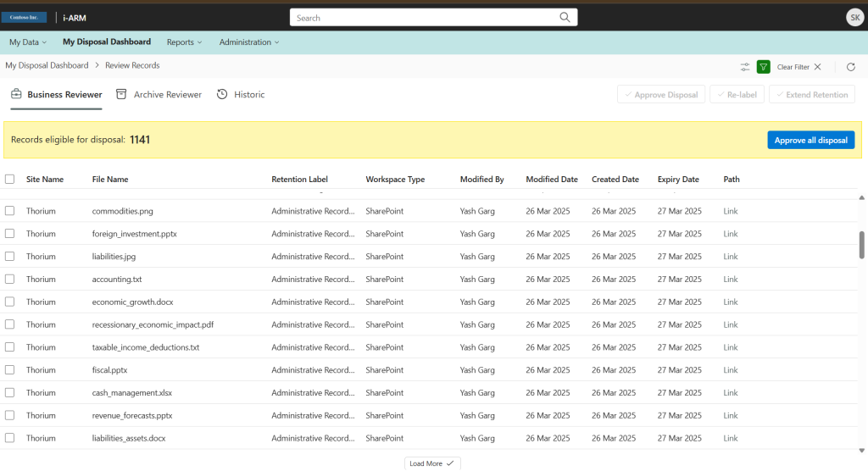
Task: Check the liabilities_assets.docx row checkbox
Action: [x=9, y=438]
